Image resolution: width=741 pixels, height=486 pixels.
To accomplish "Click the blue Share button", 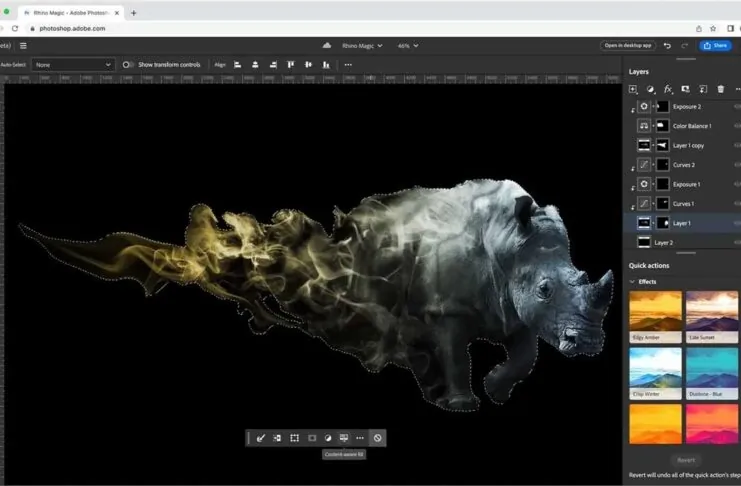I will [714, 45].
